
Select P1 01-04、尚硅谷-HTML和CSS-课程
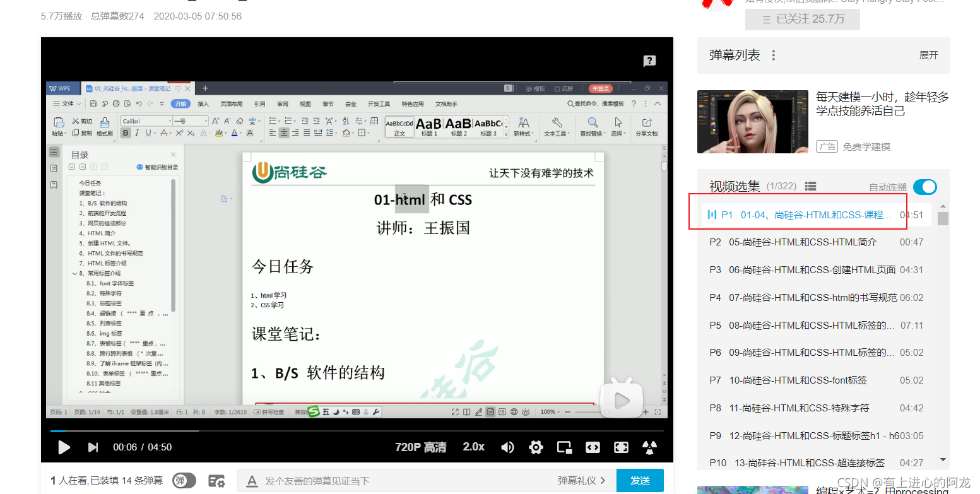coord(815,215)
